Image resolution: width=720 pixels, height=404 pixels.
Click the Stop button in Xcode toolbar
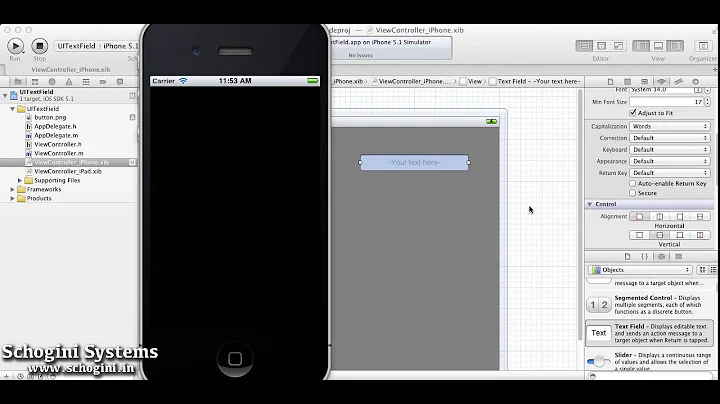(39, 46)
